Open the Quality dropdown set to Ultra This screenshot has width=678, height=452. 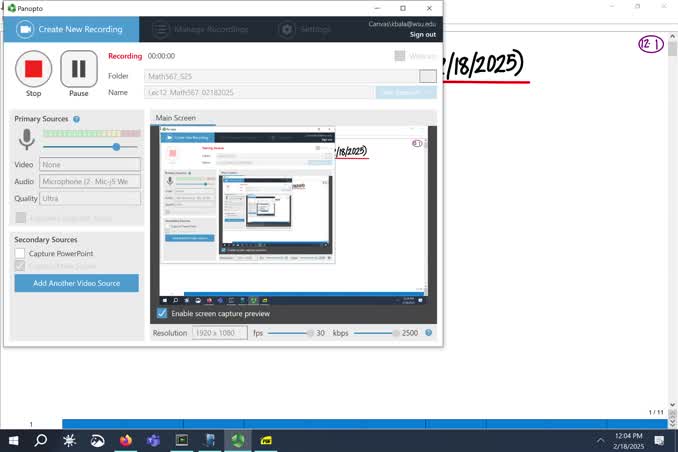[x=90, y=198]
